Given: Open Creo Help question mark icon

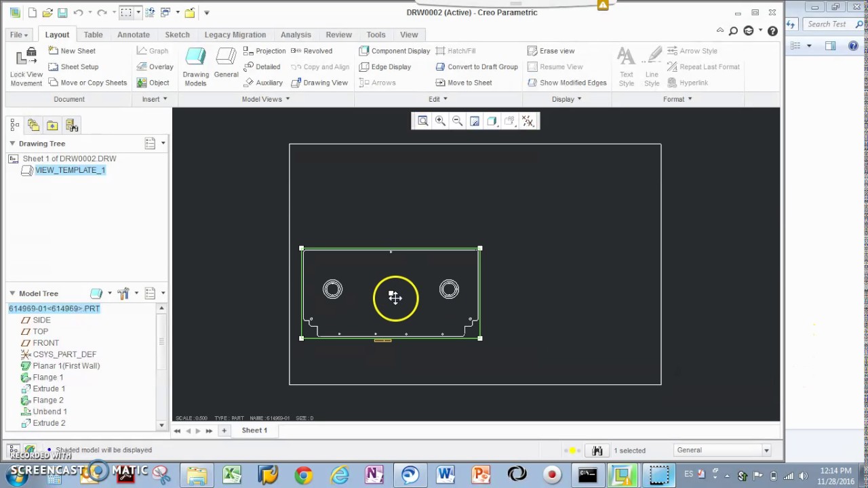Looking at the screenshot, I should 772,31.
